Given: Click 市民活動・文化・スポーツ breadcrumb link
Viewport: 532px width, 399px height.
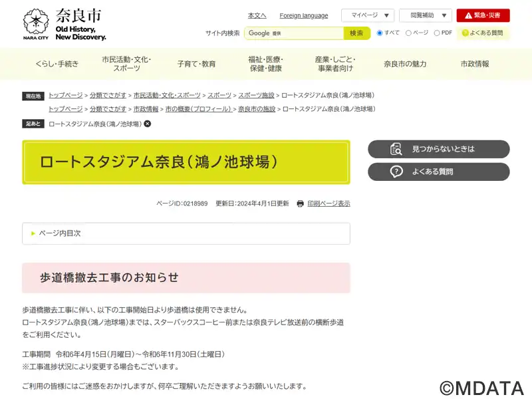Looking at the screenshot, I should [x=167, y=95].
